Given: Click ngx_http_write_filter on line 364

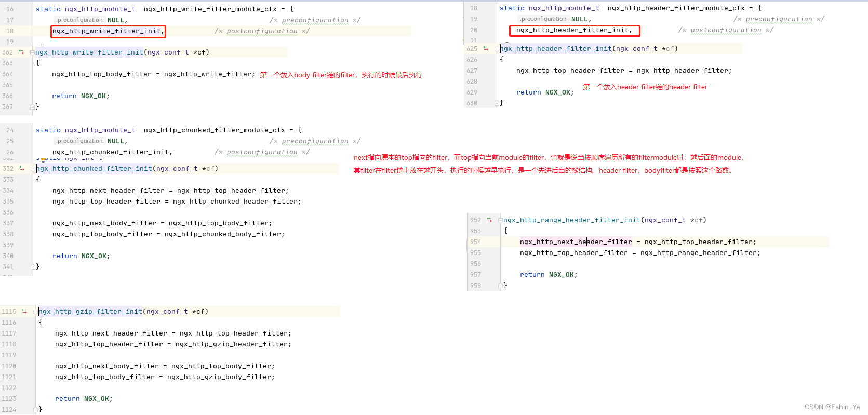Looking at the screenshot, I should pos(208,74).
